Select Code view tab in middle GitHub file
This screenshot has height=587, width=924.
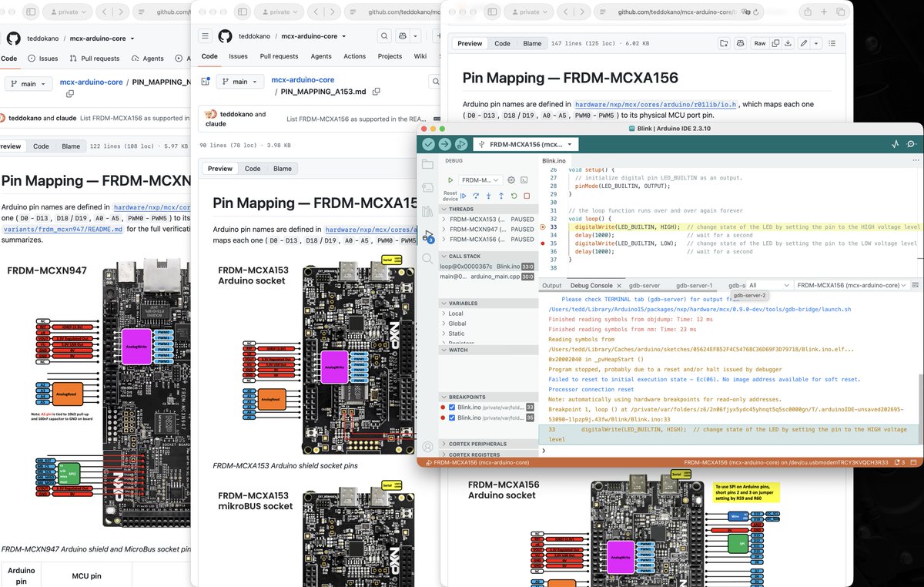click(x=253, y=169)
